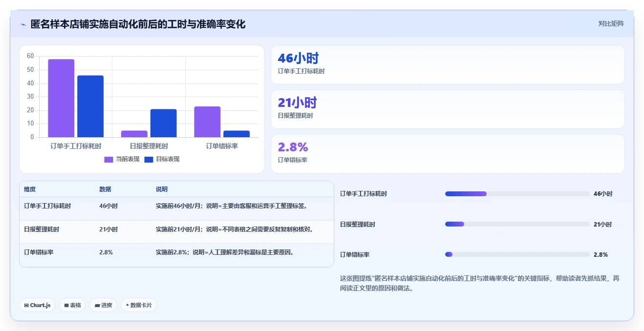Click the 2.8% table cell
644x331 pixels.
(106, 252)
